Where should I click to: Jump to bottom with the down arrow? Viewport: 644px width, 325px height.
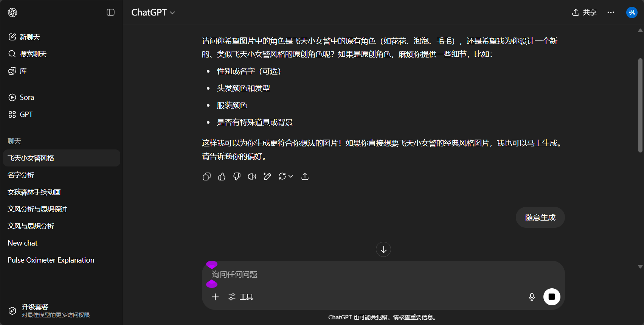pyautogui.click(x=383, y=249)
